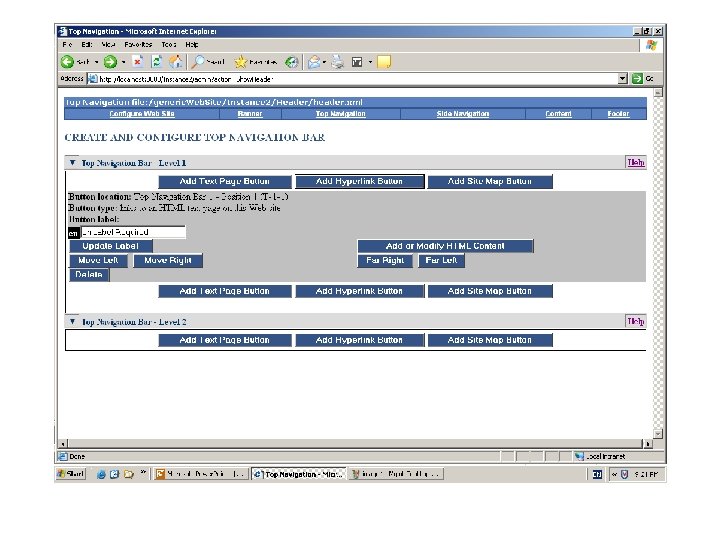Open the Top Navigation link

340,113
